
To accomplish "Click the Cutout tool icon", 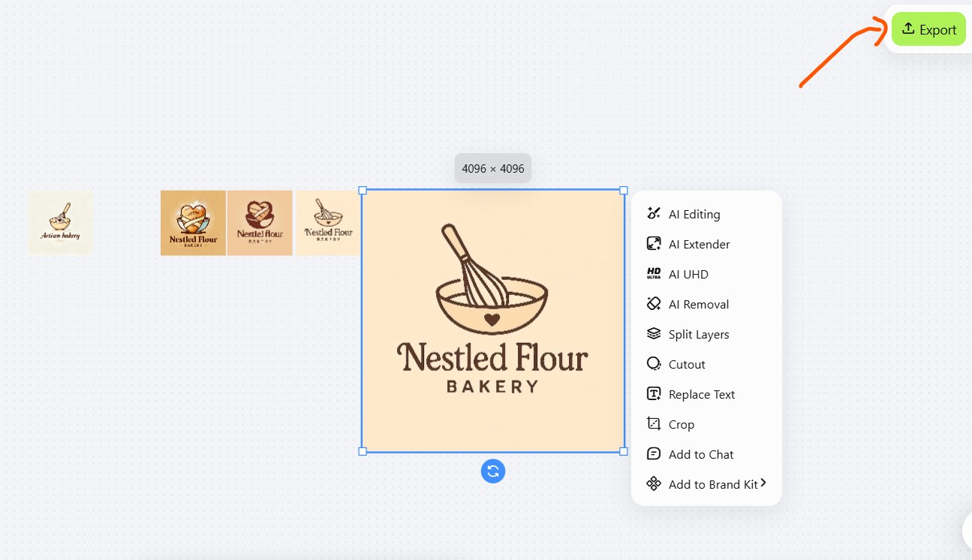I will pos(654,364).
